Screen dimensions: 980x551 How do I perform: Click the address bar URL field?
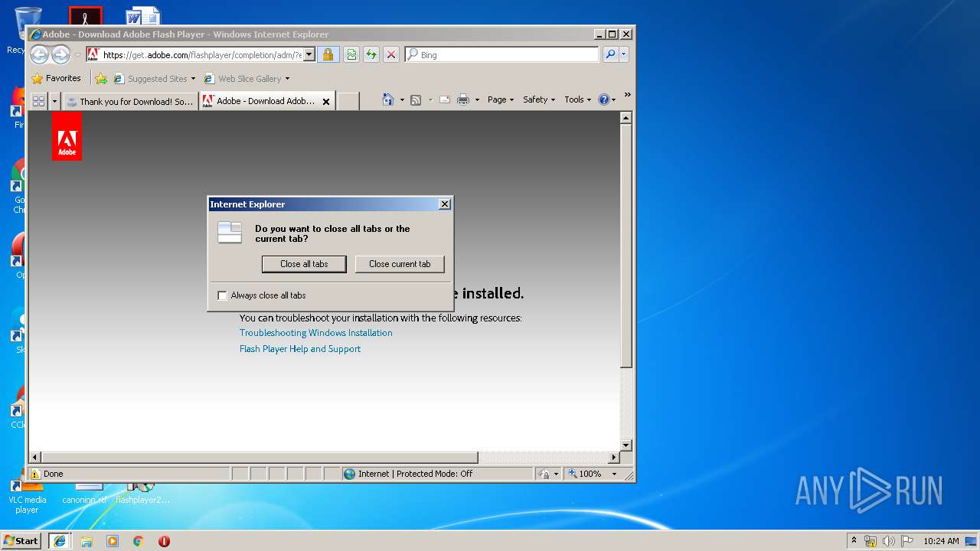(201, 54)
